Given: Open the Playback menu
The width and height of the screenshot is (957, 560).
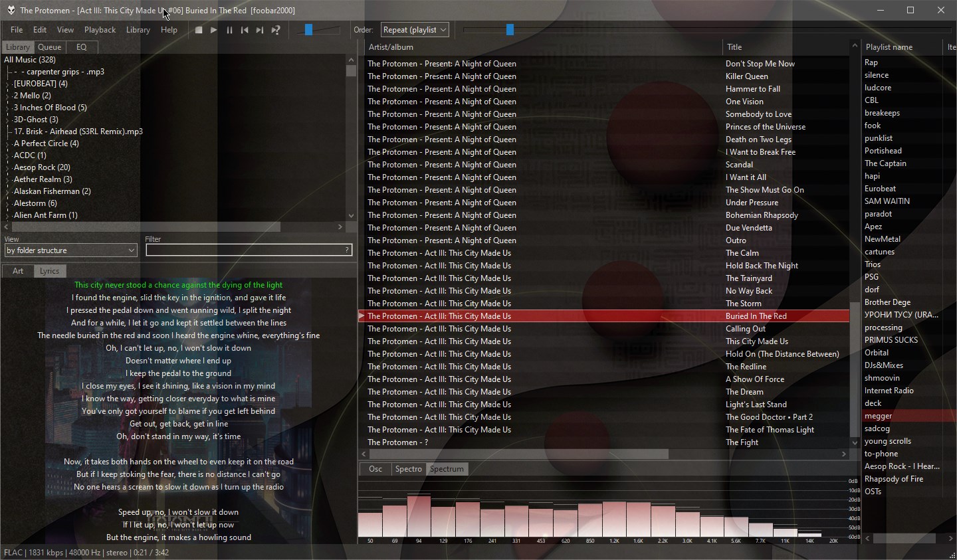Looking at the screenshot, I should pyautogui.click(x=100, y=30).
